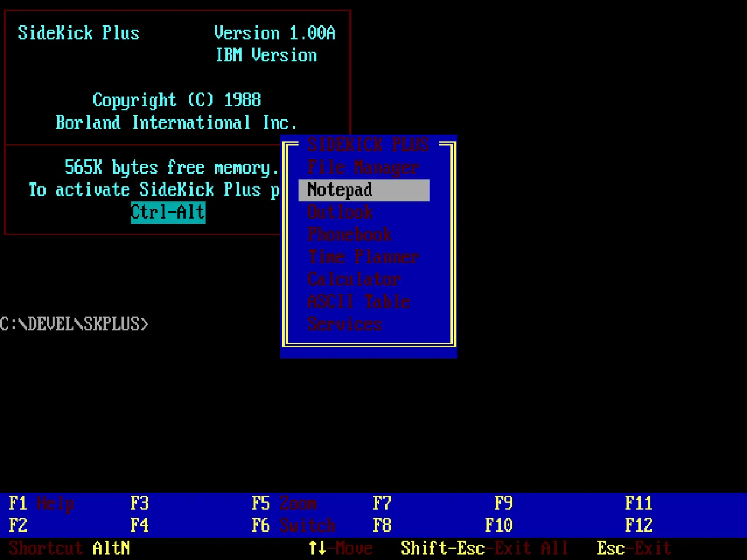This screenshot has height=560, width=747.
Task: Click the F11 key label
Action: (x=639, y=504)
